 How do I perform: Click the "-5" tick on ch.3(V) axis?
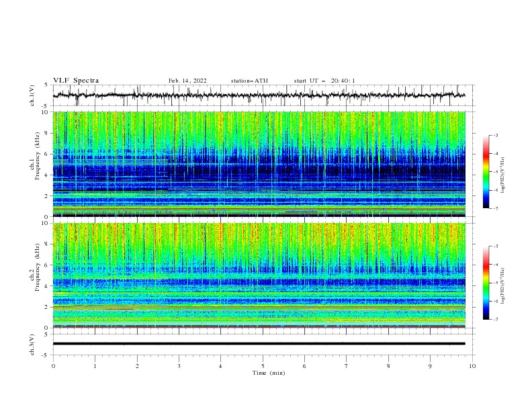click(46, 355)
